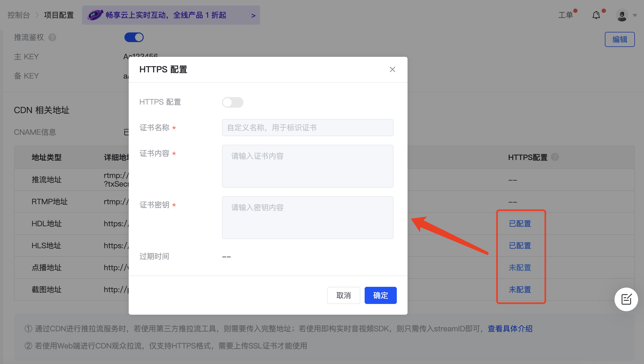The image size is (644, 364).
Task: Click the 证书密钥 textarea
Action: [308, 217]
